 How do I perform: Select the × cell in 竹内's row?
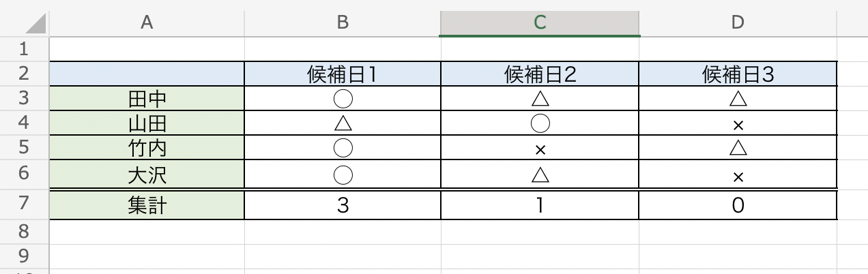click(x=540, y=149)
